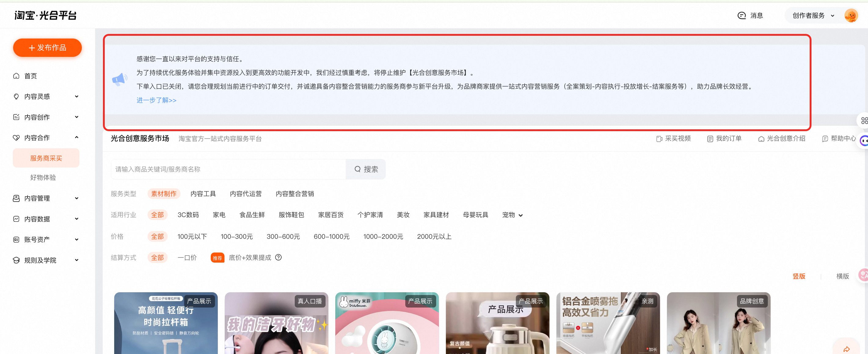Click the 我的订单 list icon
The width and height of the screenshot is (868, 354).
click(x=710, y=139)
